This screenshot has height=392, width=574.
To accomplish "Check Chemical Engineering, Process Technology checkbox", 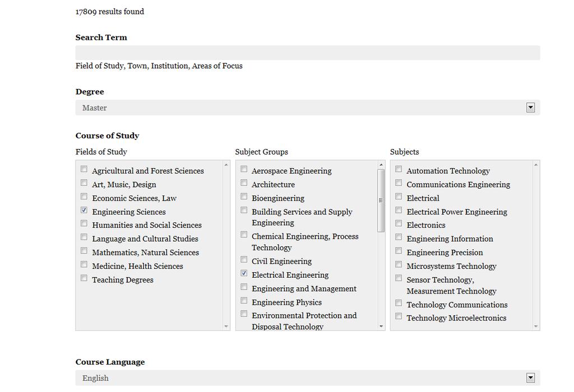I will [244, 235].
